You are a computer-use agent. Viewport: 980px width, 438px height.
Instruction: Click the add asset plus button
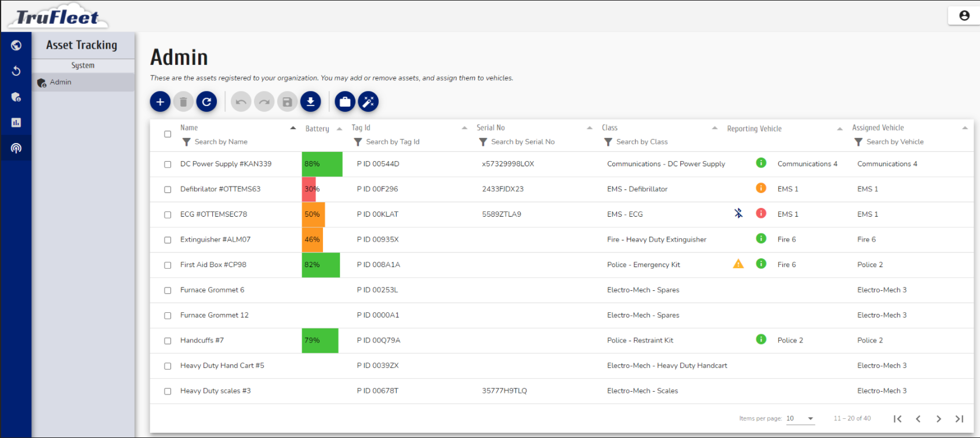coord(160,102)
